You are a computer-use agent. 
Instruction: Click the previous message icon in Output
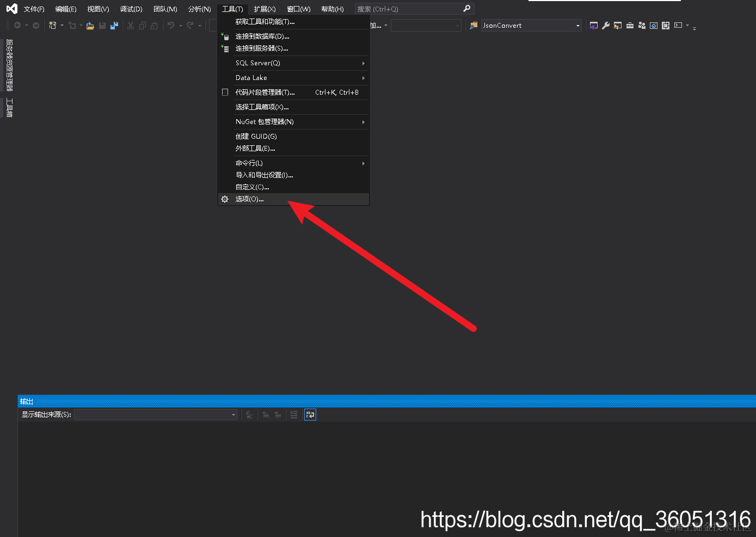pos(266,415)
